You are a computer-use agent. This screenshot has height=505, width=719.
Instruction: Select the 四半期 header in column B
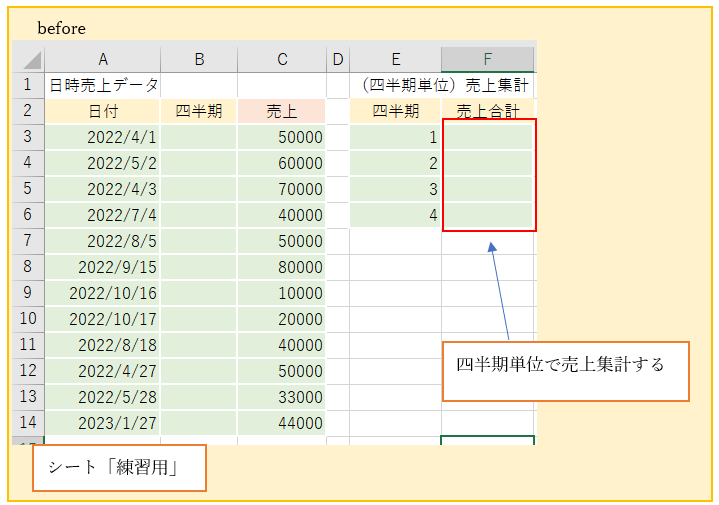pyautogui.click(x=199, y=111)
